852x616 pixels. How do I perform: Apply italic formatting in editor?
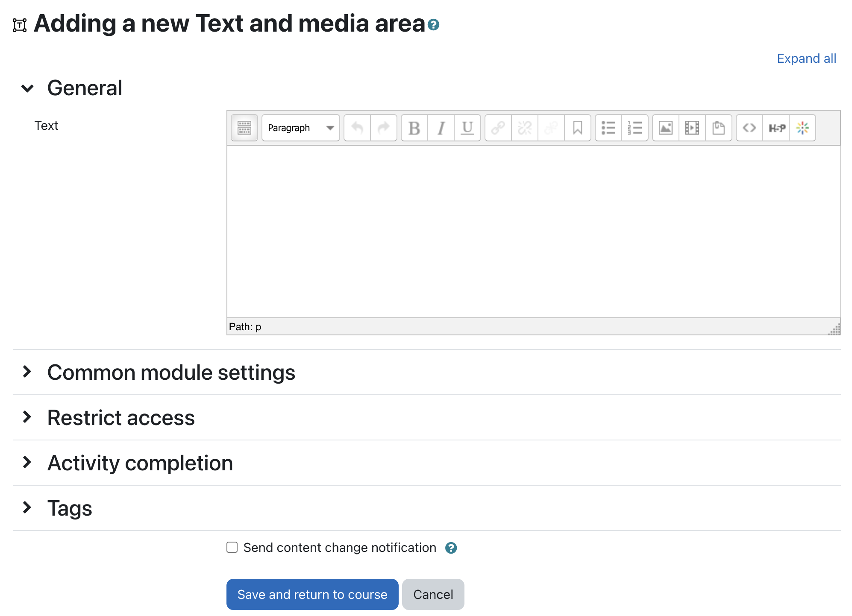441,128
